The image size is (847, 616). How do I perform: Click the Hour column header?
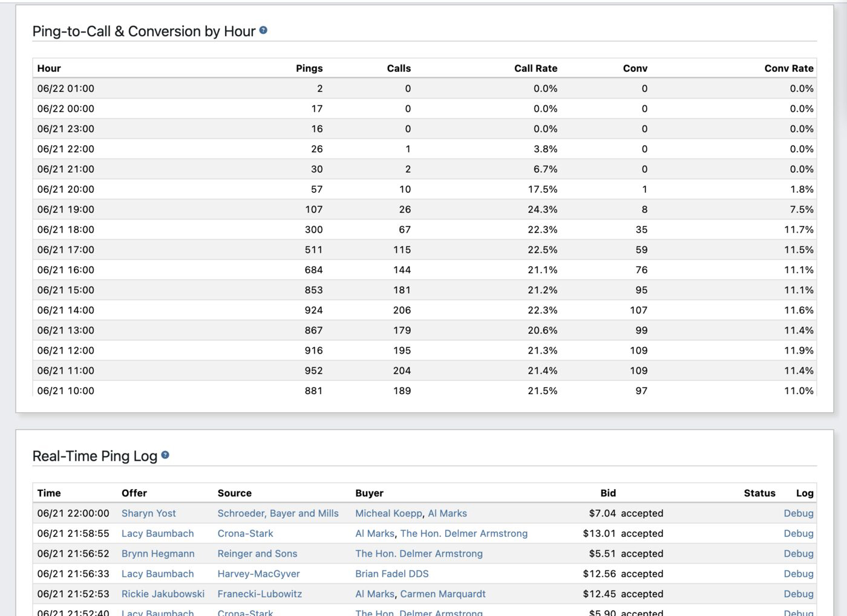coord(49,68)
